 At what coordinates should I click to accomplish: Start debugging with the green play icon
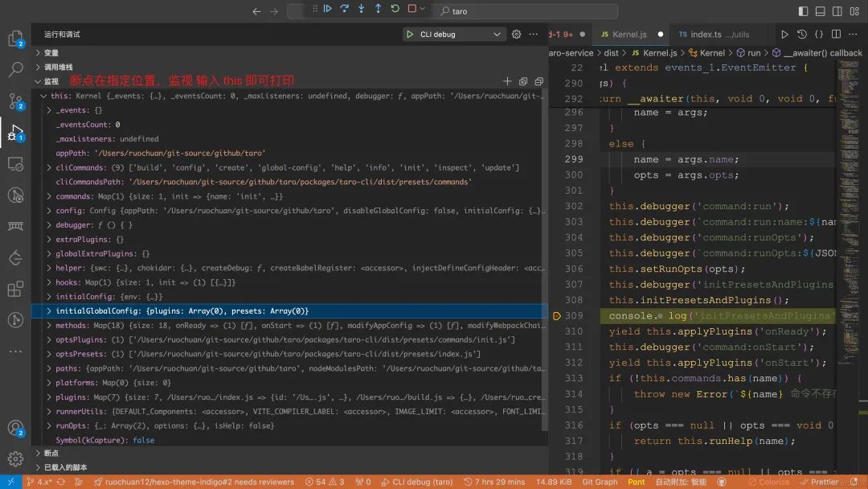click(410, 35)
